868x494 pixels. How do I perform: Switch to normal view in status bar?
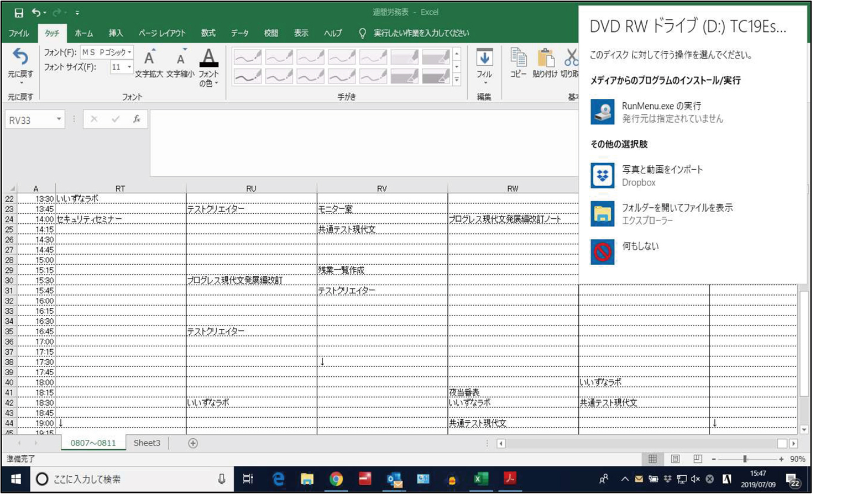(652, 459)
